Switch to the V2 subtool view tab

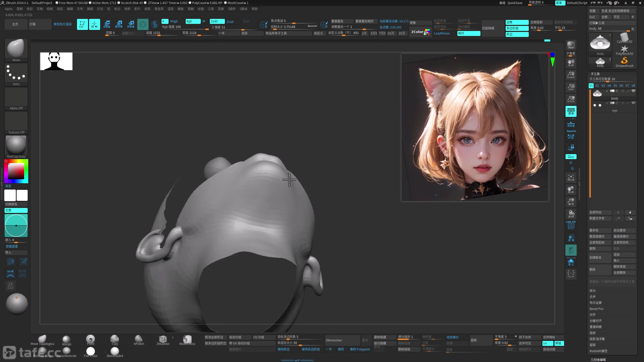click(x=597, y=86)
